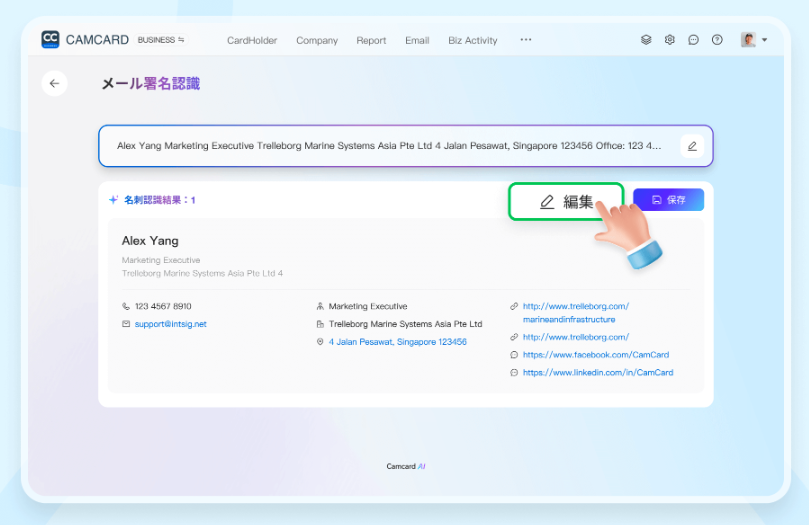Screen dimensions: 809x525
Task: Click the user profile avatar
Action: 748,40
